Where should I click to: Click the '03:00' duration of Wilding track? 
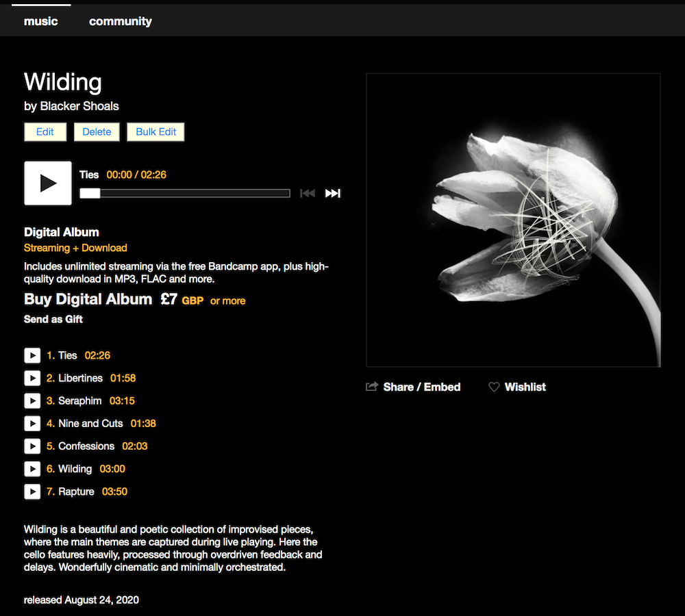[112, 469]
